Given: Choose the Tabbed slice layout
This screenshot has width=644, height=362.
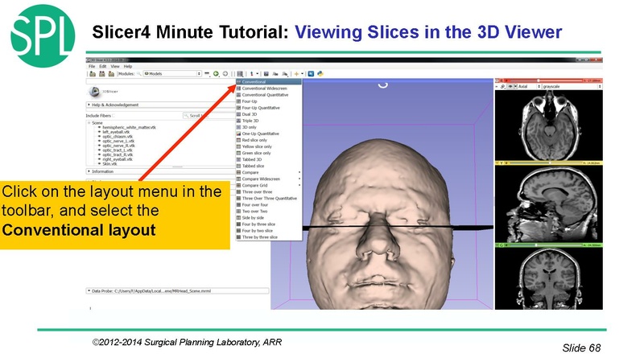Looking at the screenshot, I should [x=269, y=166].
